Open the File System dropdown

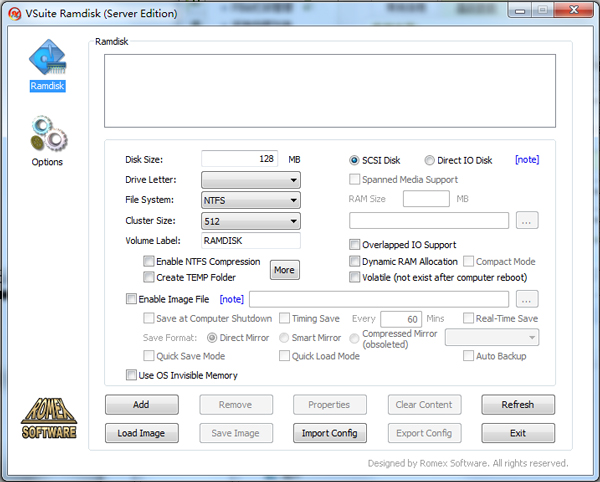click(x=251, y=200)
